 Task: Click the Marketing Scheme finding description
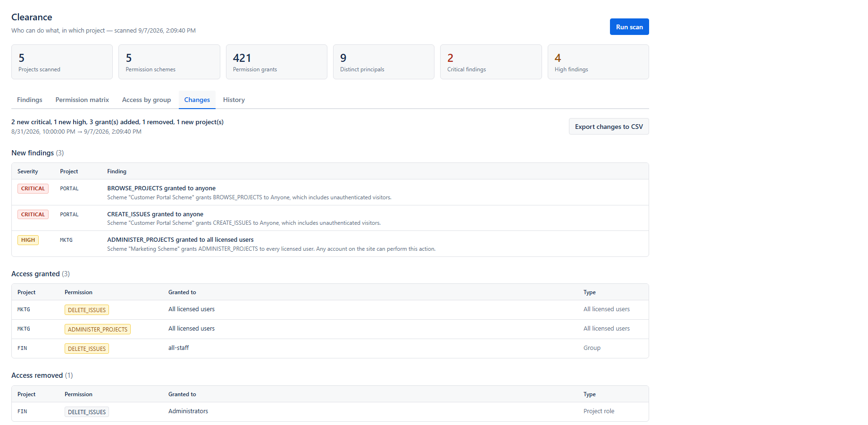271,249
